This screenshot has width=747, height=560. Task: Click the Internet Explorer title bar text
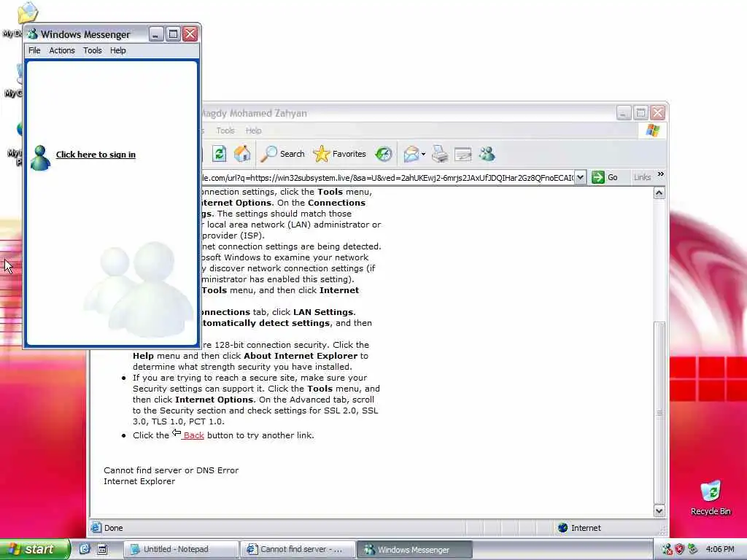pos(255,113)
